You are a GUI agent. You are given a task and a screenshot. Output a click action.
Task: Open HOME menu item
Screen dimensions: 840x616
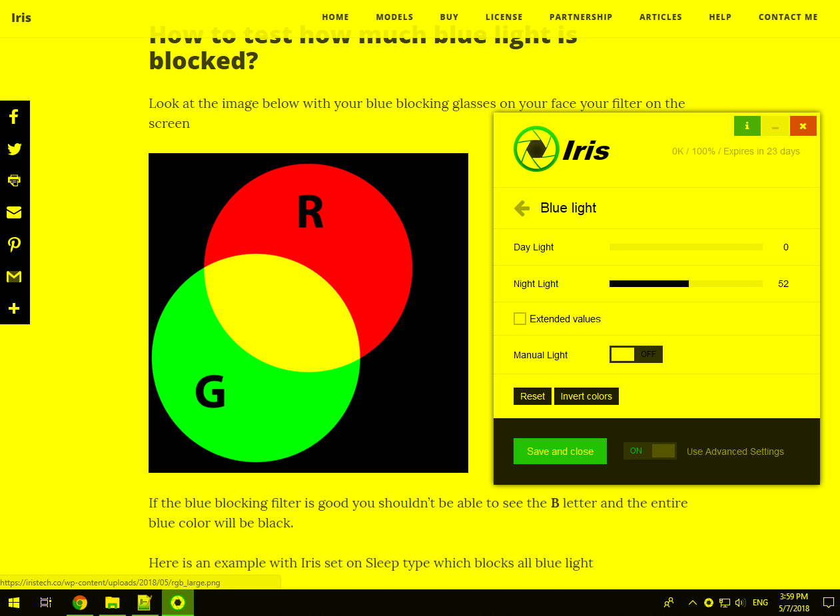pos(336,17)
